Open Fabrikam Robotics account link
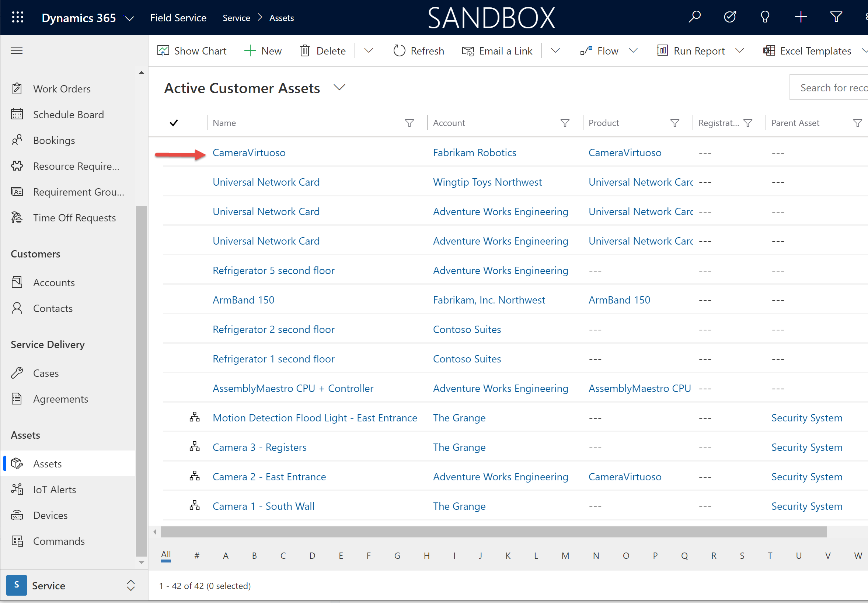 [x=474, y=152]
